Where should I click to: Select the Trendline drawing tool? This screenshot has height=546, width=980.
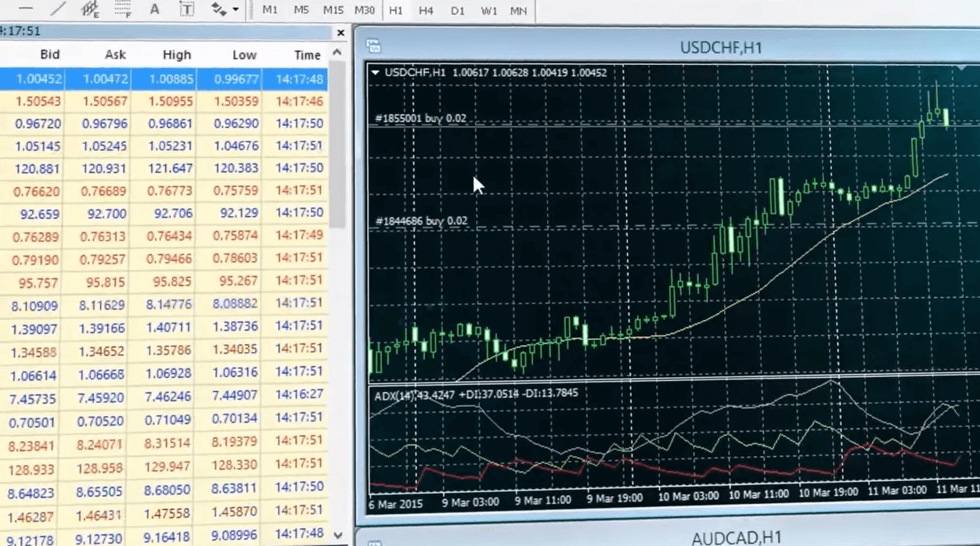tap(58, 10)
